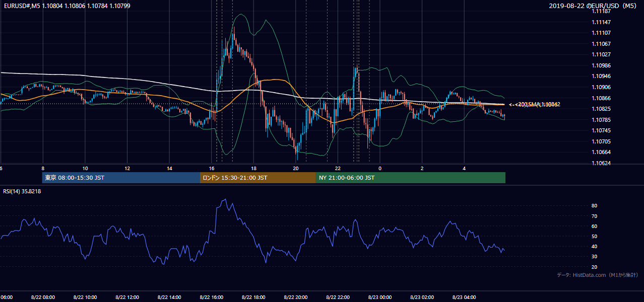644x302 pixels.
Task: Click price axis label 1.10906
Action: point(601,87)
